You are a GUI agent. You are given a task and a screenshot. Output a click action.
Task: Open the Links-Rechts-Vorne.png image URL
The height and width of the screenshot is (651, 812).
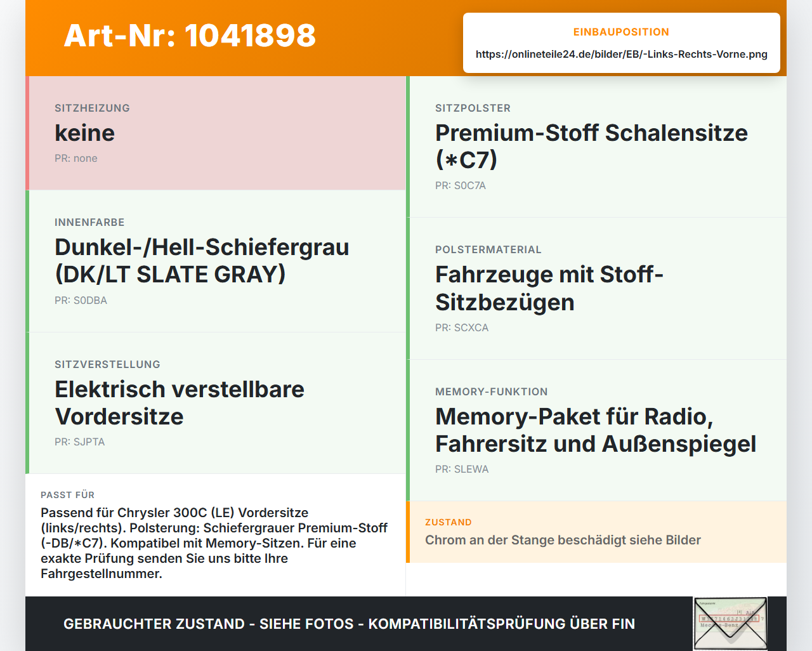[622, 54]
